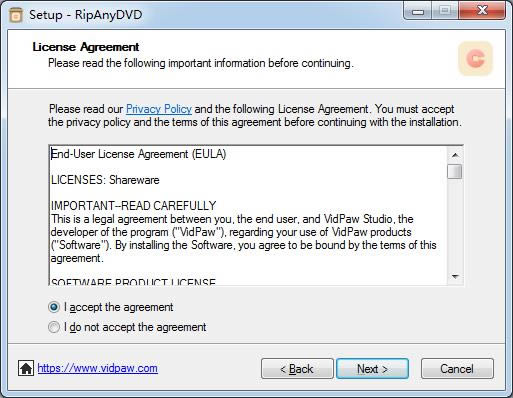The height and width of the screenshot is (398, 513).
Task: Click the empty scrollbar track below the thumb
Action: (x=455, y=224)
